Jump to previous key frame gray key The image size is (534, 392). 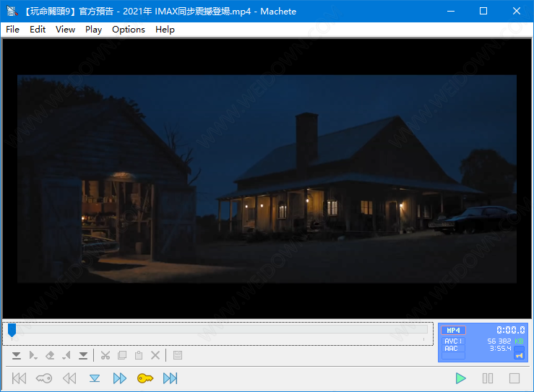point(44,378)
